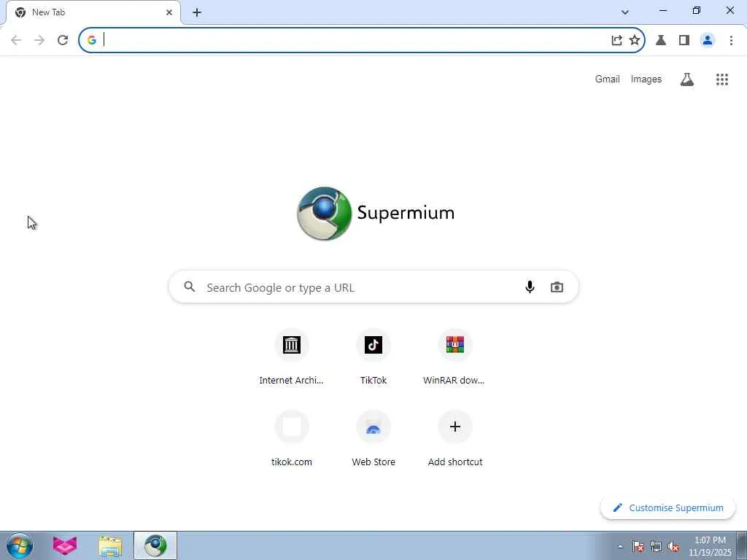Open the Google apps grid
The width and height of the screenshot is (747, 560).
(x=721, y=79)
